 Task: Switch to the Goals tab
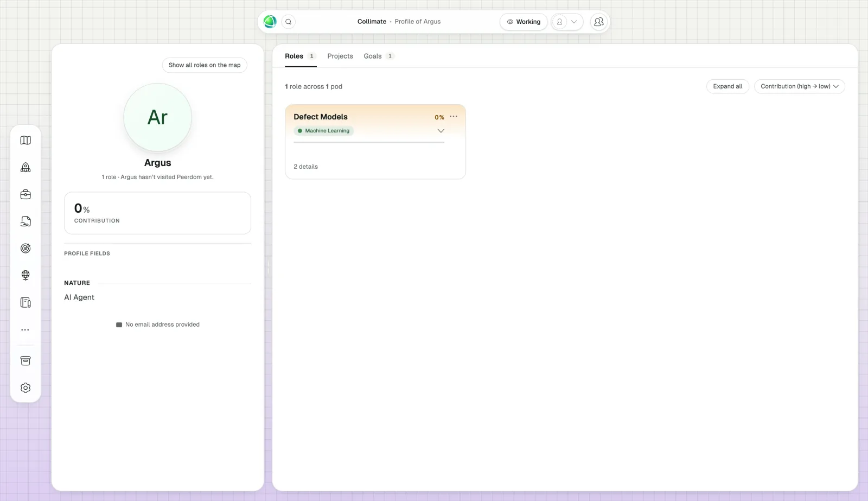pos(379,56)
